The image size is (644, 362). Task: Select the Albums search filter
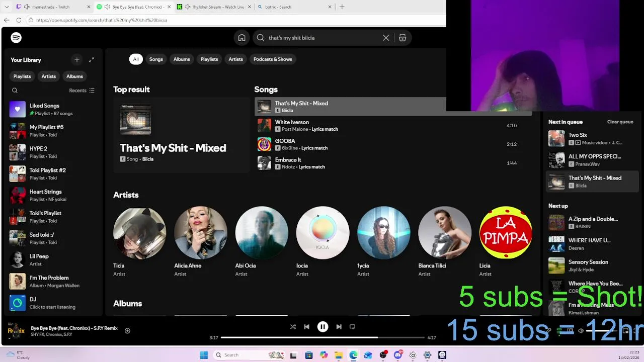point(182,59)
